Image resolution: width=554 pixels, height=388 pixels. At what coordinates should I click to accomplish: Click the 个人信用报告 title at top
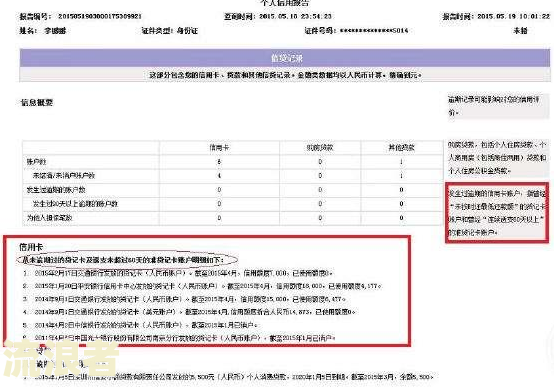(x=285, y=3)
